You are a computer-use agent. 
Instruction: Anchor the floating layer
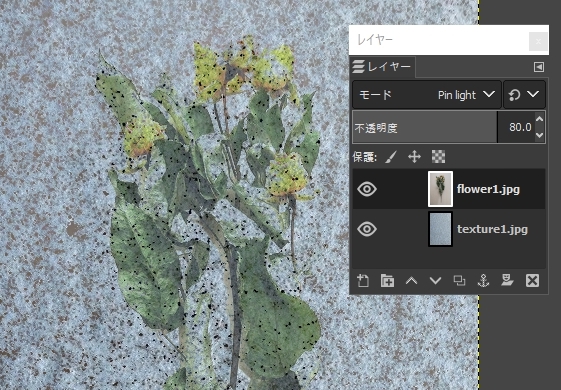[483, 281]
